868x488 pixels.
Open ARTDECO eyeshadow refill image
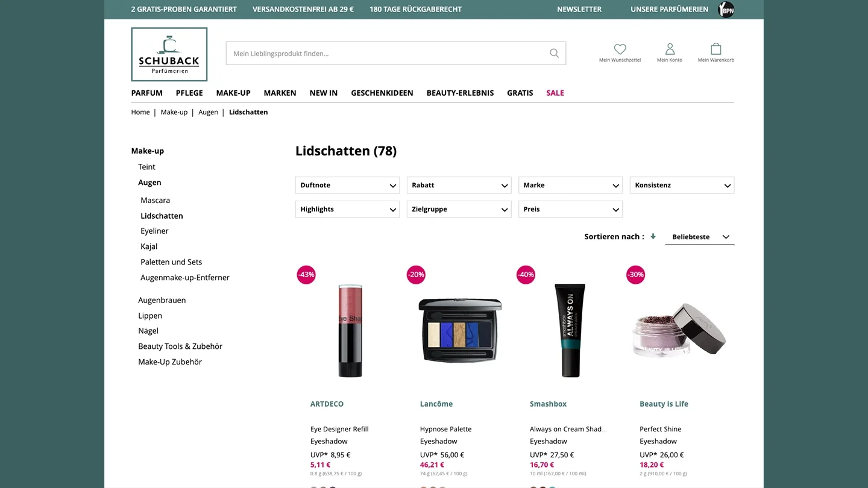coord(350,331)
